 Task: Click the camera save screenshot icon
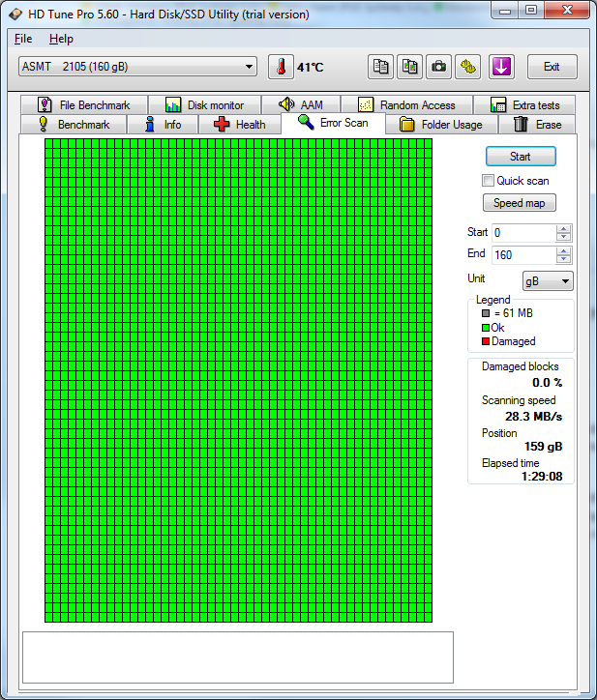pos(438,67)
